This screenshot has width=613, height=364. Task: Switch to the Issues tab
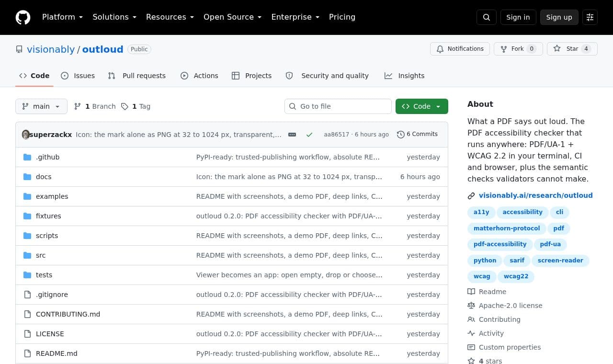click(x=78, y=76)
